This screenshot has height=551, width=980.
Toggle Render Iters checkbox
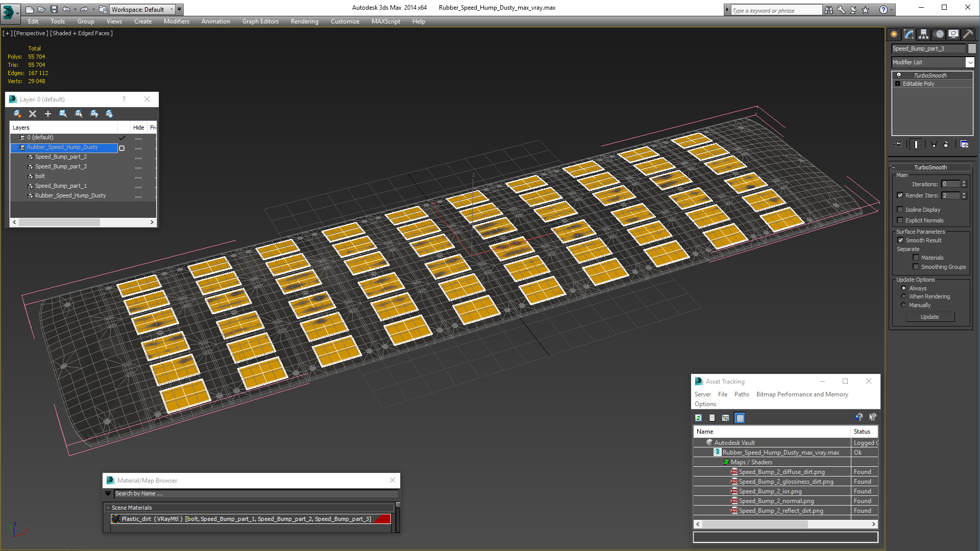point(900,195)
